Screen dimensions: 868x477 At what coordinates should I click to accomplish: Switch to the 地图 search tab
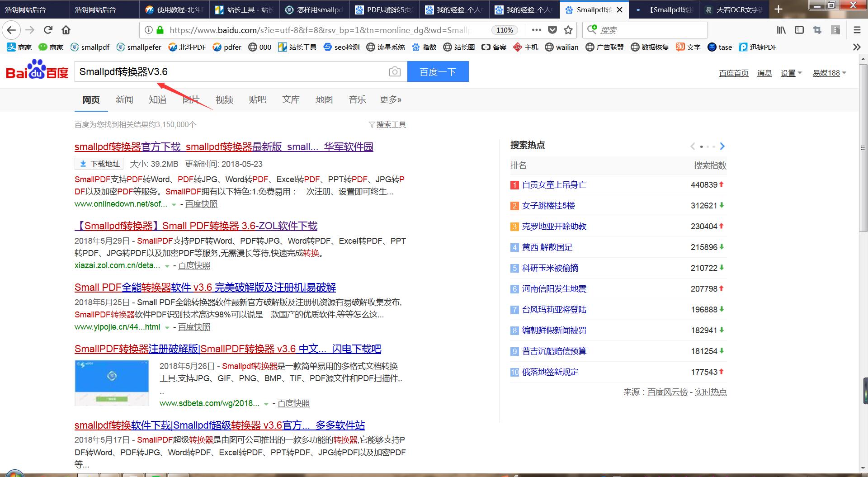(x=324, y=100)
